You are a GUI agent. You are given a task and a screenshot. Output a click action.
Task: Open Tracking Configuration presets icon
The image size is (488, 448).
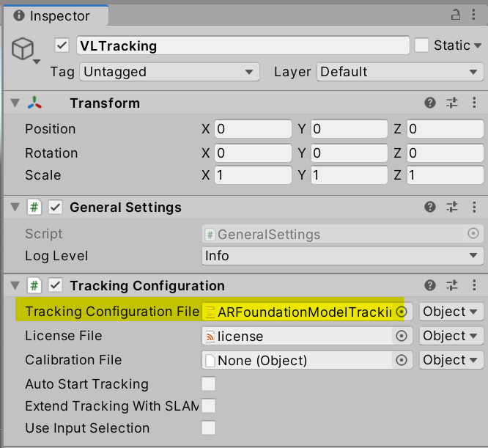(x=452, y=285)
